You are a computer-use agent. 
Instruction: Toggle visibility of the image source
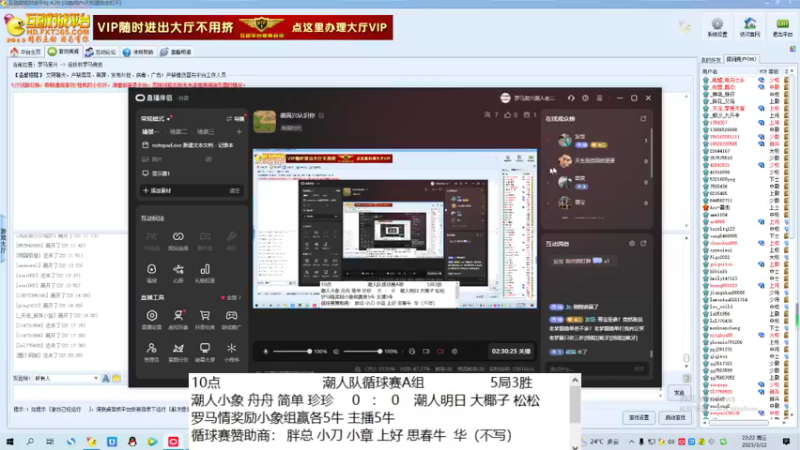click(209, 159)
